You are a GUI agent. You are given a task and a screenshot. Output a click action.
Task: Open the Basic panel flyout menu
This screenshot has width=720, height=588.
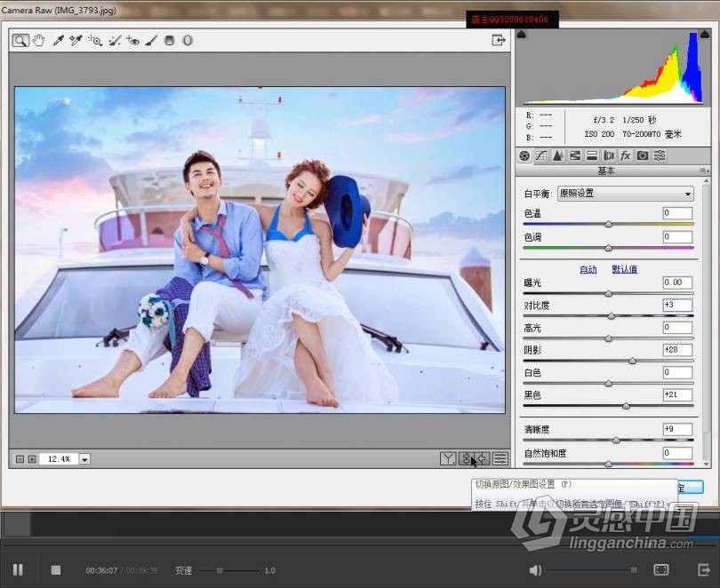pos(704,171)
